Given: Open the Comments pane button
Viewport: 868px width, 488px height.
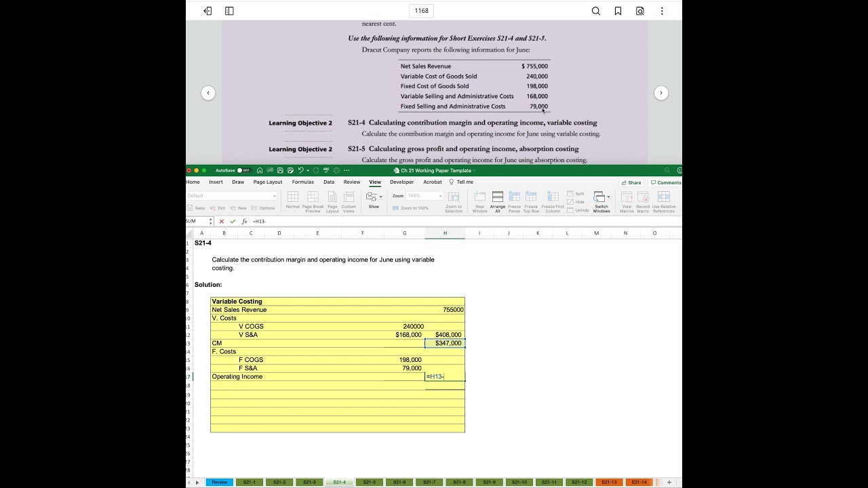Looking at the screenshot, I should coord(665,182).
